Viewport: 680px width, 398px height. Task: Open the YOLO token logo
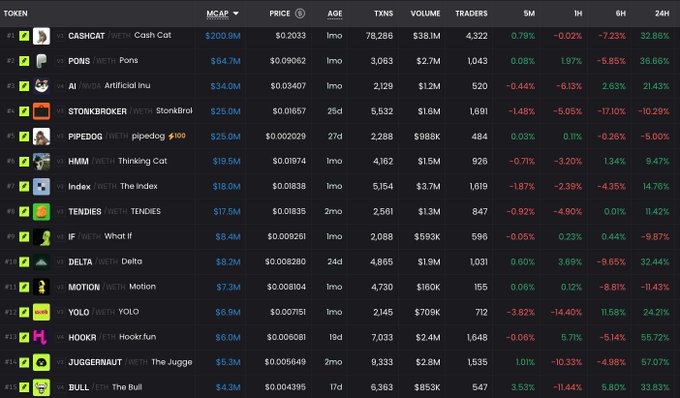(x=41, y=312)
